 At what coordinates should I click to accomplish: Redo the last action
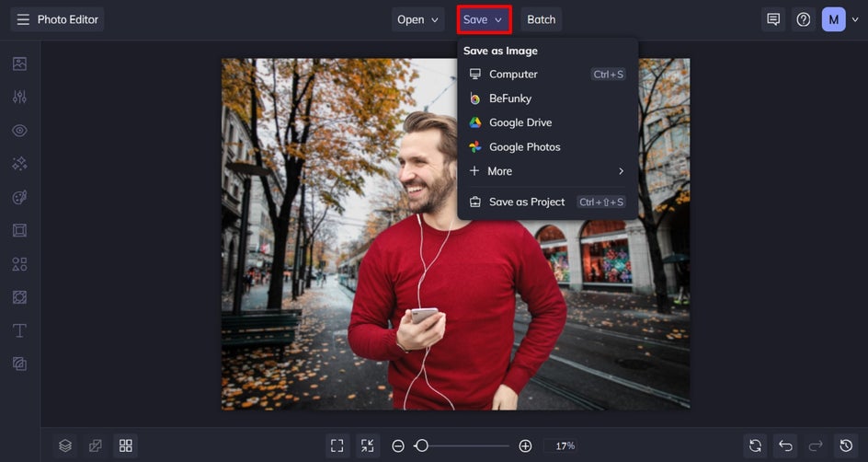click(816, 445)
